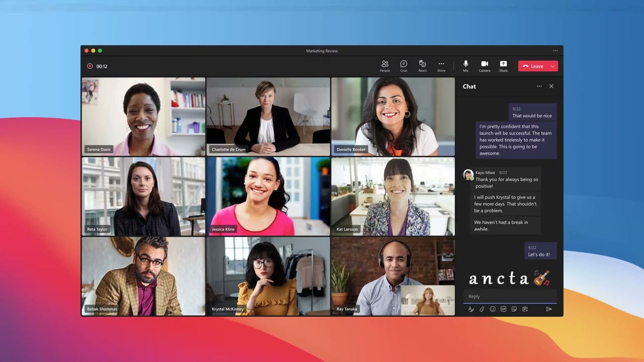The image size is (644, 362).
Task: Click the small self-view preview thumbnail
Action: click(427, 300)
